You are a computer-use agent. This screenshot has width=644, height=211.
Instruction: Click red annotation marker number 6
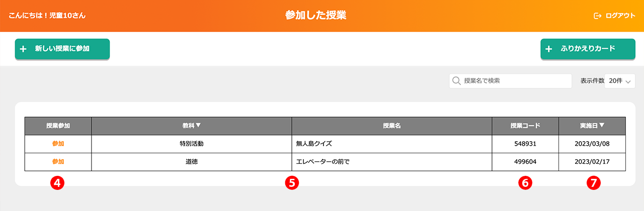pyautogui.click(x=525, y=183)
